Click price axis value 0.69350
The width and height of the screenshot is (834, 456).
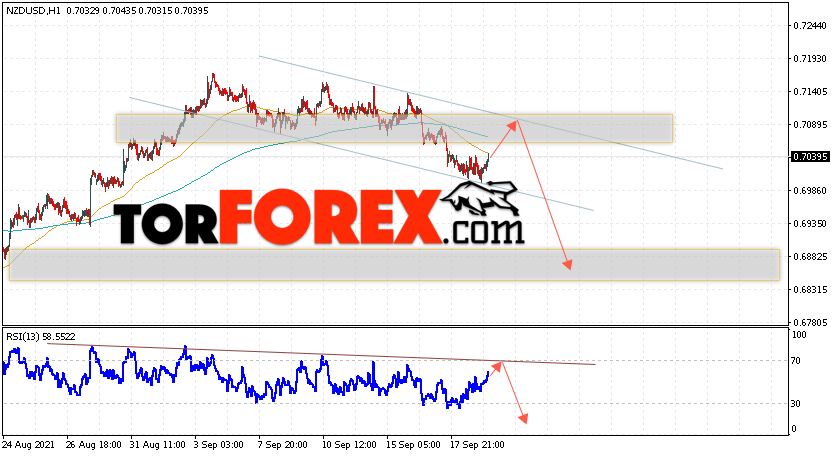tap(810, 223)
